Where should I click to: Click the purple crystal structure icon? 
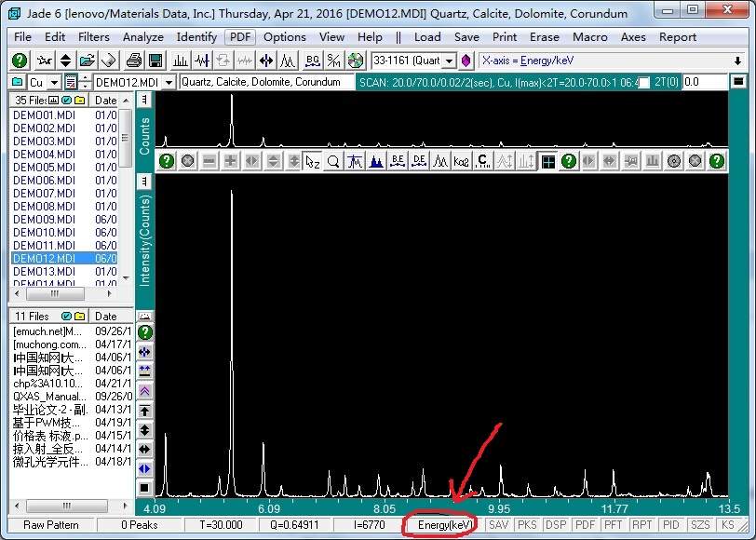(x=466, y=61)
